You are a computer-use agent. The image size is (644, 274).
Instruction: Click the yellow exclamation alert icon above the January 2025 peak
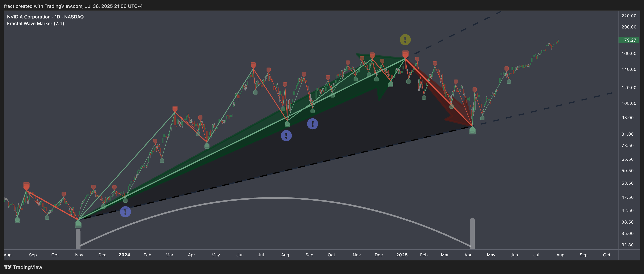pyautogui.click(x=405, y=40)
